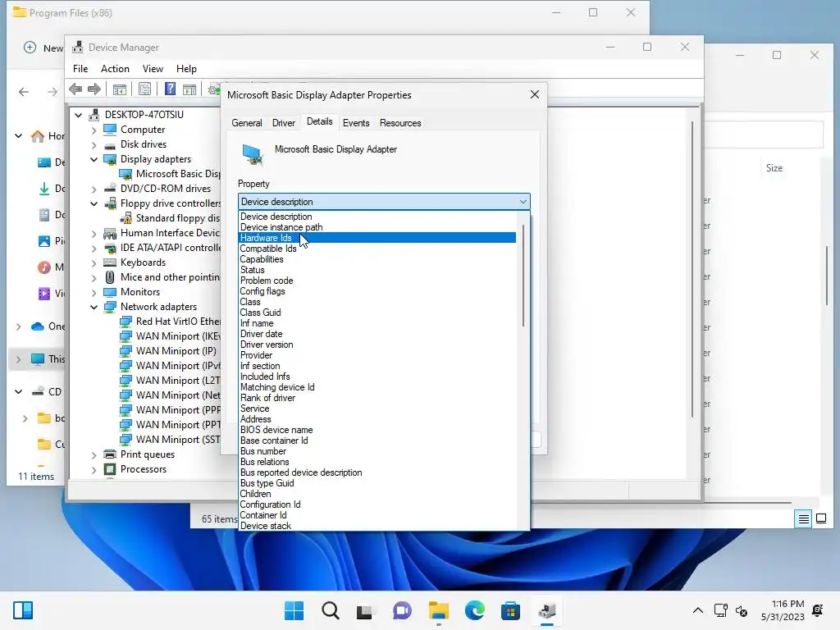840x630 pixels.
Task: Click the property dropdown list scrollbar
Action: click(x=523, y=276)
